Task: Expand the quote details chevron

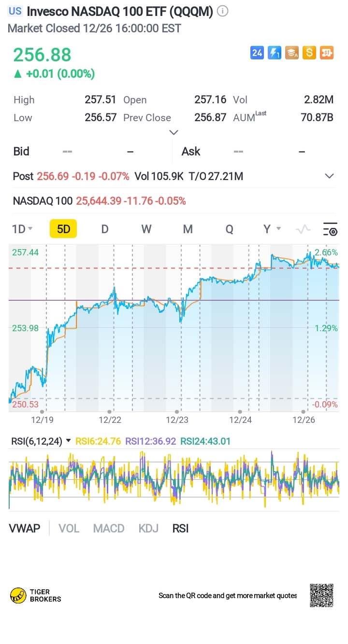Action: click(174, 132)
